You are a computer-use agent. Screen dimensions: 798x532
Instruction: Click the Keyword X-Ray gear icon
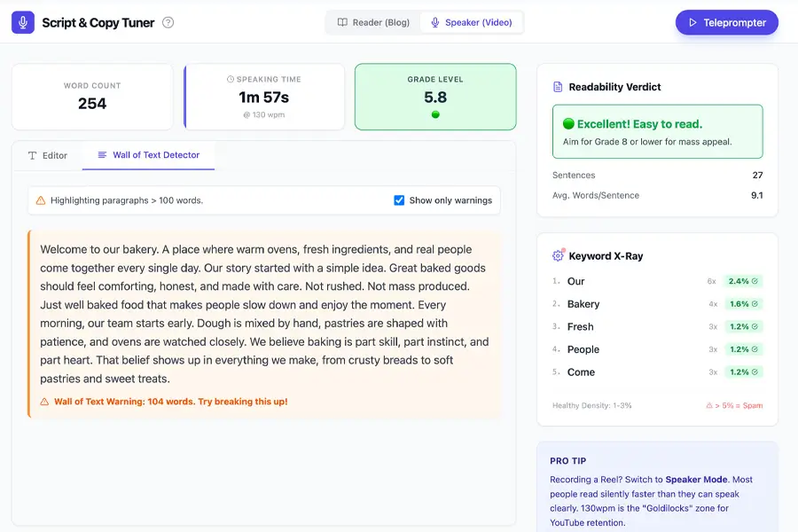558,255
